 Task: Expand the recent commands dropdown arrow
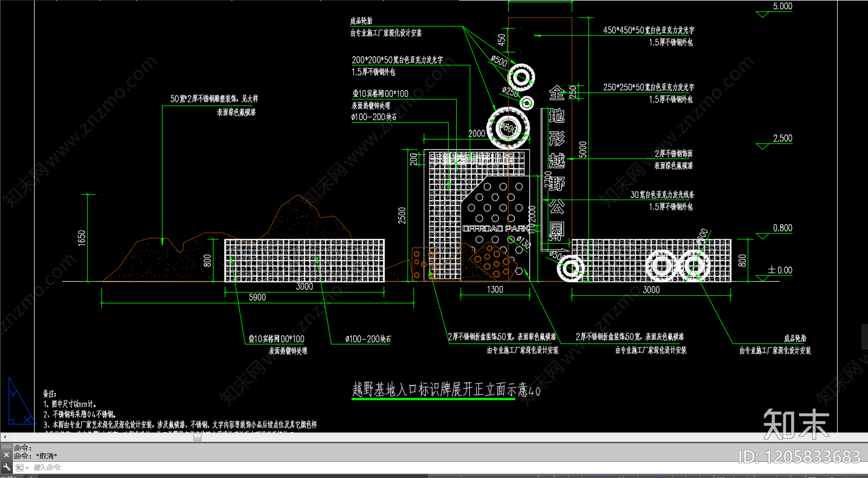[27, 468]
